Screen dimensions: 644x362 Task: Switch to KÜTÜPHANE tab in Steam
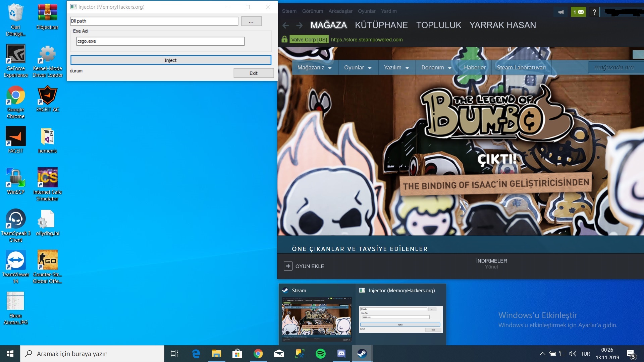pos(381,25)
